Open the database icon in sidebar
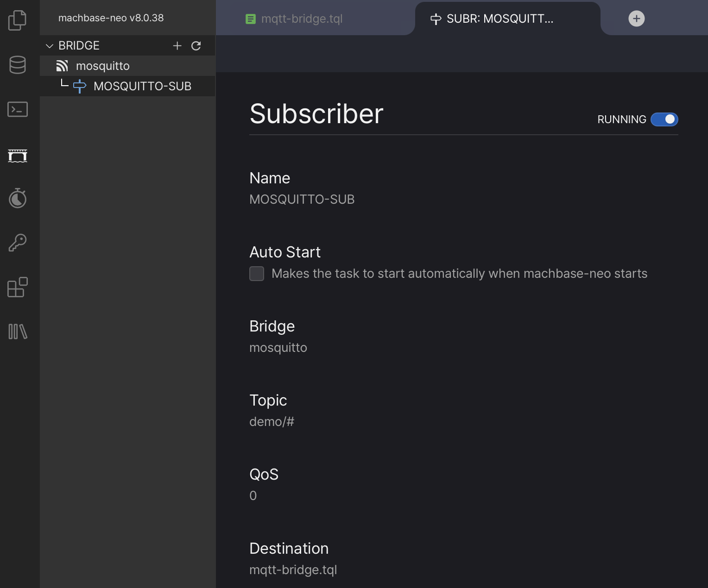The width and height of the screenshot is (708, 588). [18, 65]
